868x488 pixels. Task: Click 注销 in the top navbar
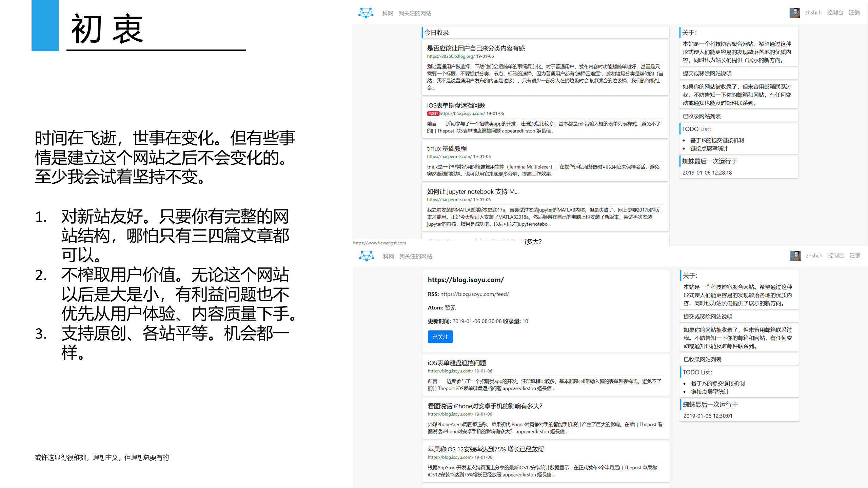[x=854, y=13]
